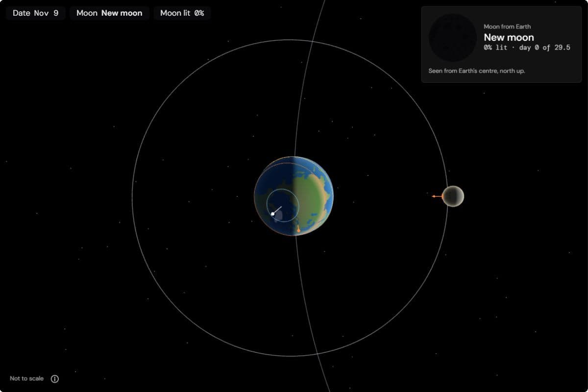
Task: Click the dark moon phase preview thumbnail
Action: pos(453,38)
